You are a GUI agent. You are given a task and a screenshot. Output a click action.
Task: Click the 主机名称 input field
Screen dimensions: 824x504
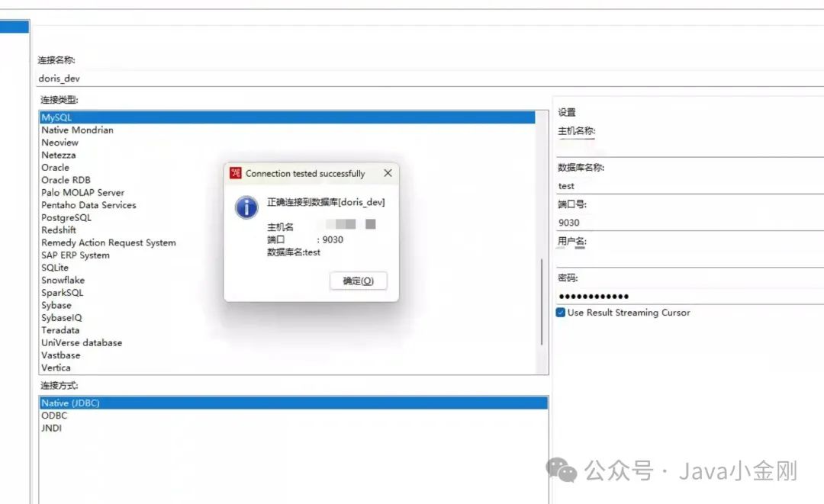point(690,149)
